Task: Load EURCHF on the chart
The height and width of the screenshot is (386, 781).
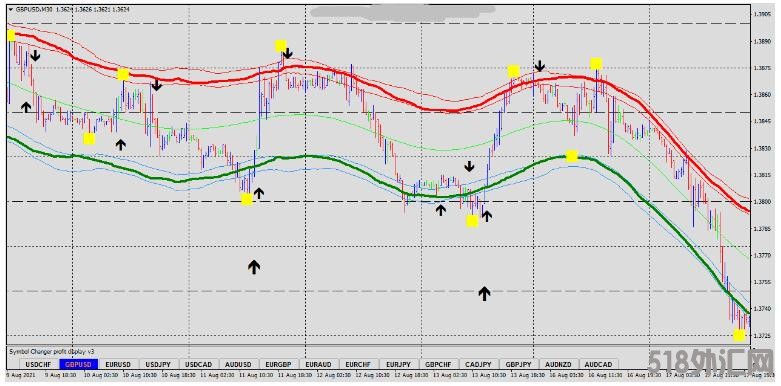Action: click(x=358, y=364)
